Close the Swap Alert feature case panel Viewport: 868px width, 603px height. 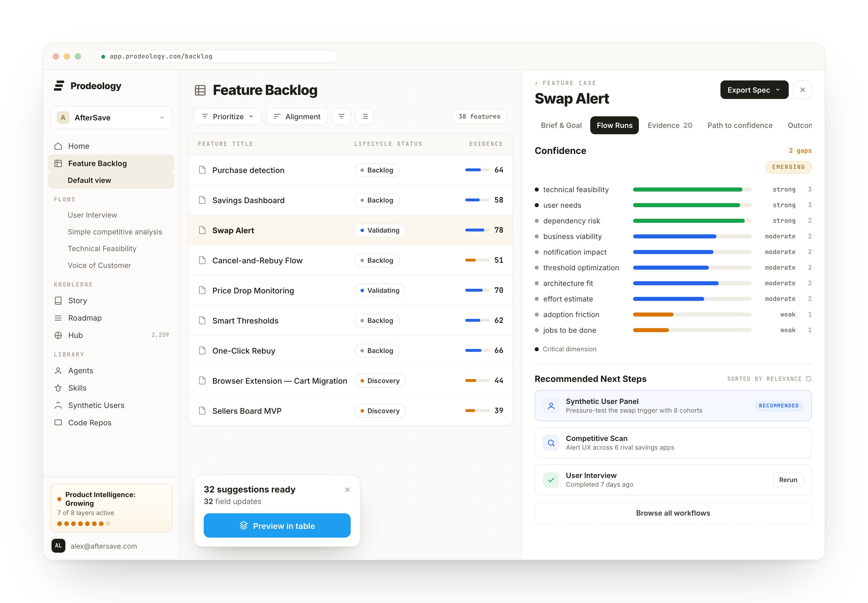[x=803, y=90]
